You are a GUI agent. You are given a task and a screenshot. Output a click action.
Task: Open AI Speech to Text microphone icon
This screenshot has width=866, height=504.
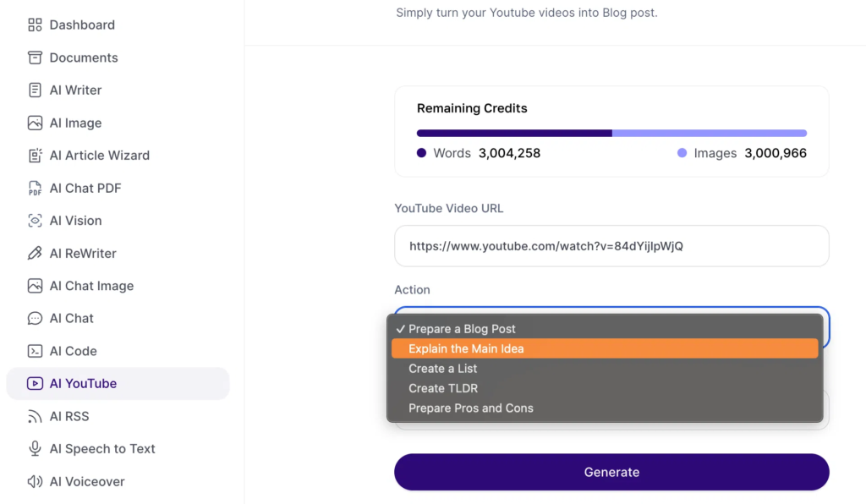point(35,449)
